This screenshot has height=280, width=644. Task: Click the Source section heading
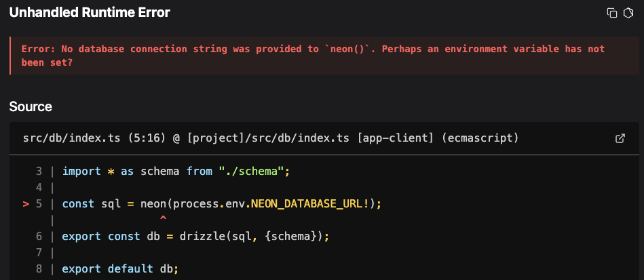click(31, 106)
